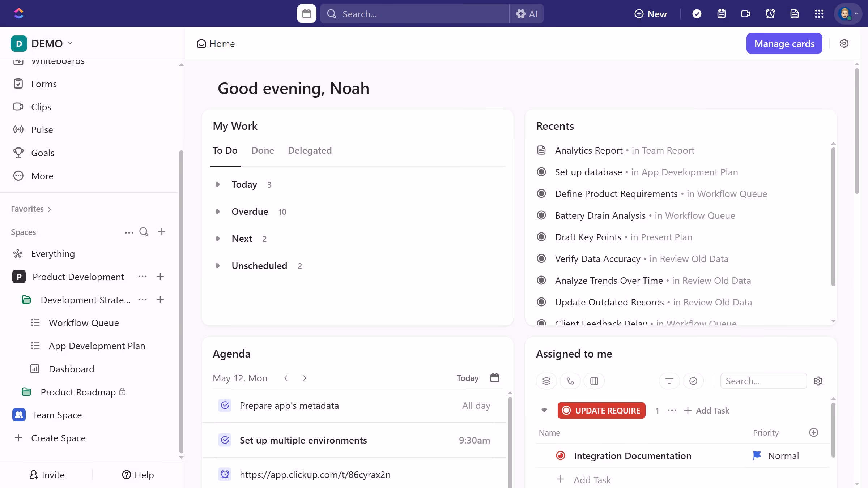Image resolution: width=868 pixels, height=488 pixels.
Task: Switch to the Done tab
Action: pyautogui.click(x=263, y=150)
